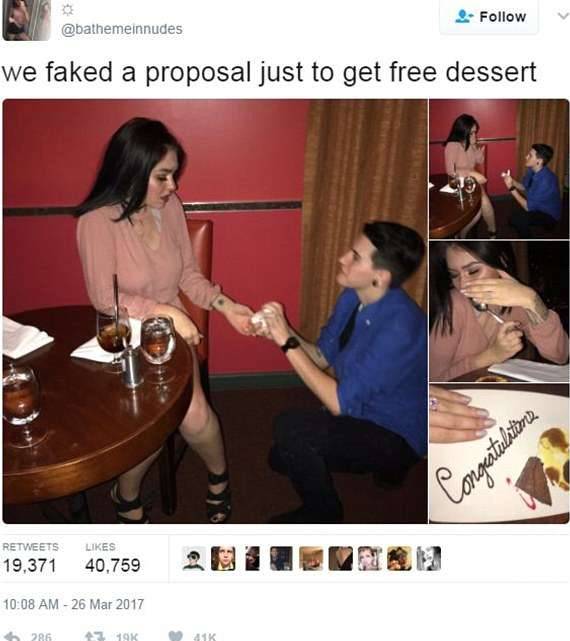Image resolution: width=570 pixels, height=641 pixels.
Task: Click the retweet icon showing 19K
Action: point(92,637)
